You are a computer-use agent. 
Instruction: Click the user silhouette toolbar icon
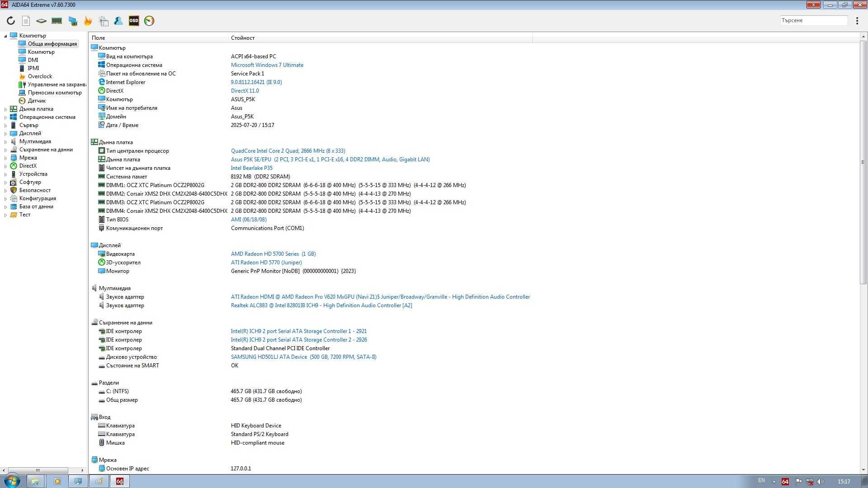pyautogui.click(x=118, y=21)
